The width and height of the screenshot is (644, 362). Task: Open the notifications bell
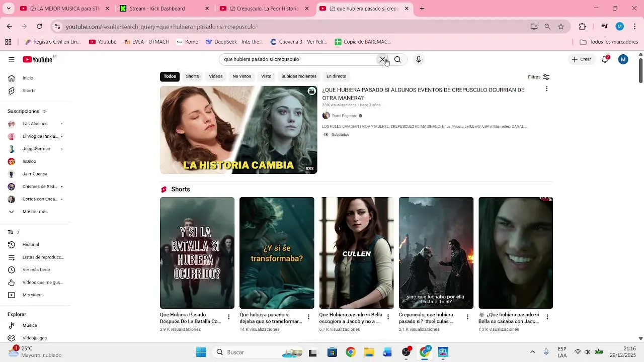605,59
